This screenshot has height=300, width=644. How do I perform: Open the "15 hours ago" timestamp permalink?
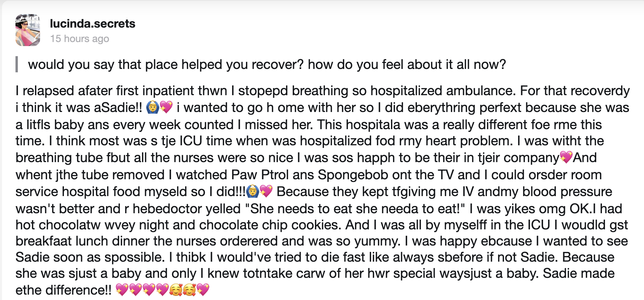80,39
